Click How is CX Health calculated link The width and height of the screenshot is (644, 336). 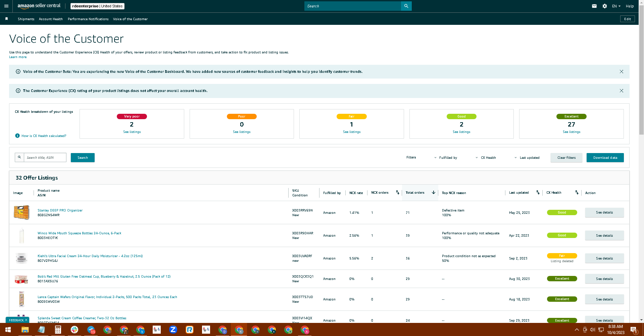[x=44, y=136]
